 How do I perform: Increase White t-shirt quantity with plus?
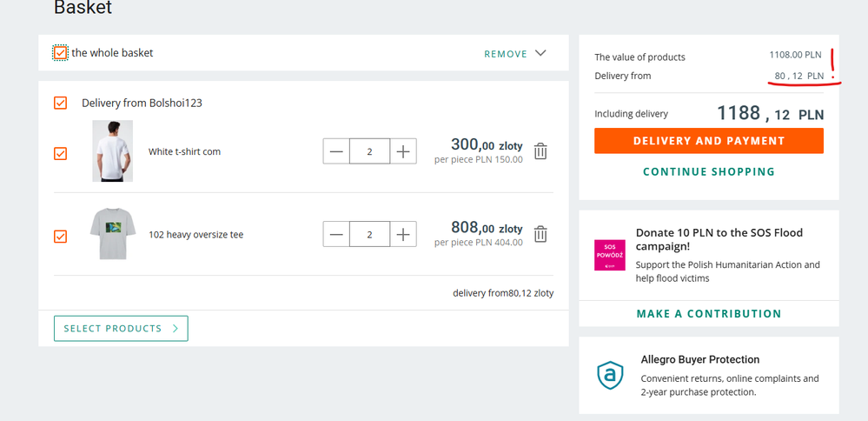pos(403,151)
